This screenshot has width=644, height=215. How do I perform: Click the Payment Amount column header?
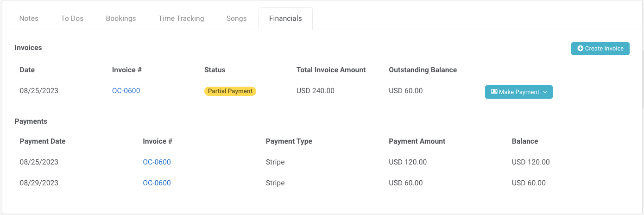[x=417, y=141]
